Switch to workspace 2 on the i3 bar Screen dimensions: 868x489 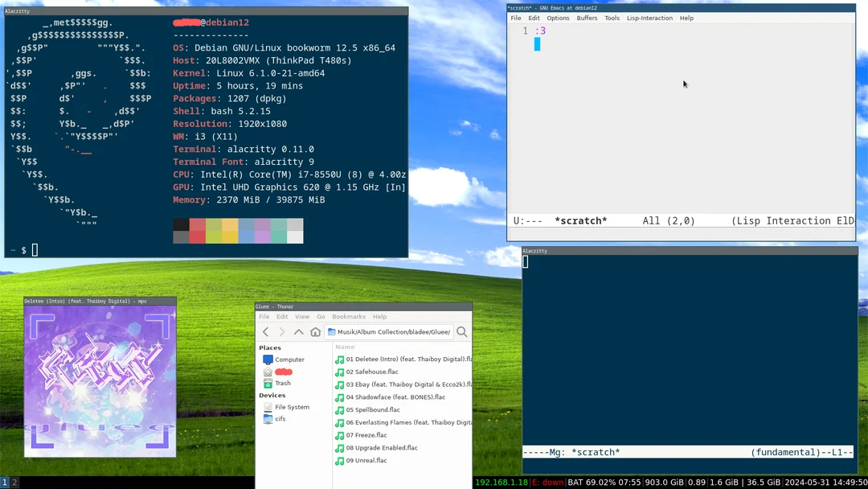[12, 483]
